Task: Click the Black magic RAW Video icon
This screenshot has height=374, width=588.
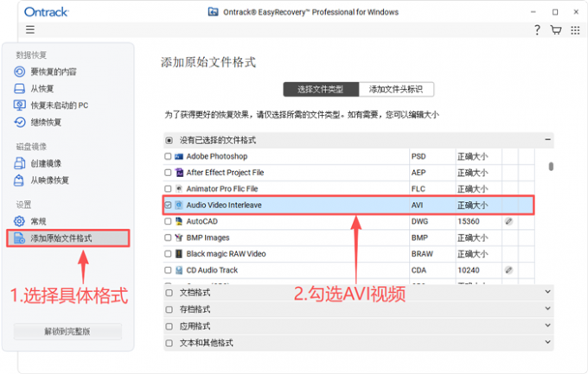Action: tap(179, 254)
